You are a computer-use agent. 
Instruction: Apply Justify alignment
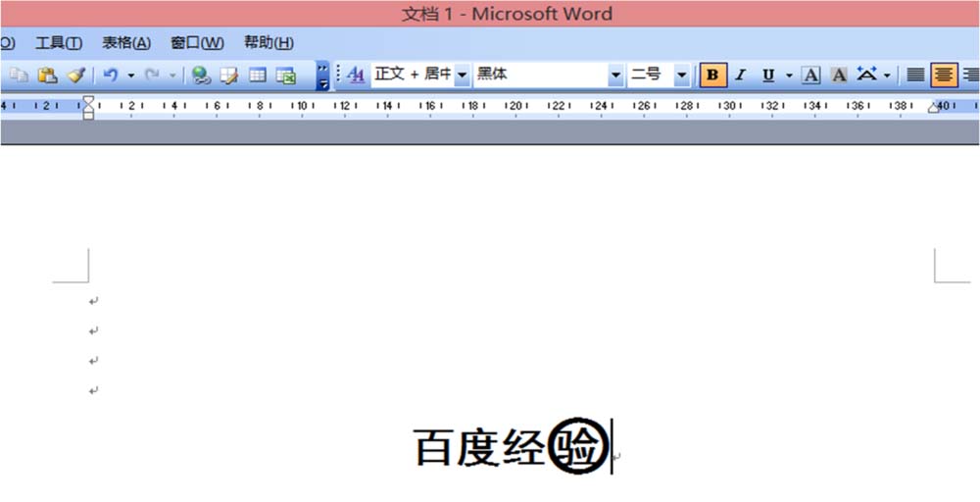[915, 75]
